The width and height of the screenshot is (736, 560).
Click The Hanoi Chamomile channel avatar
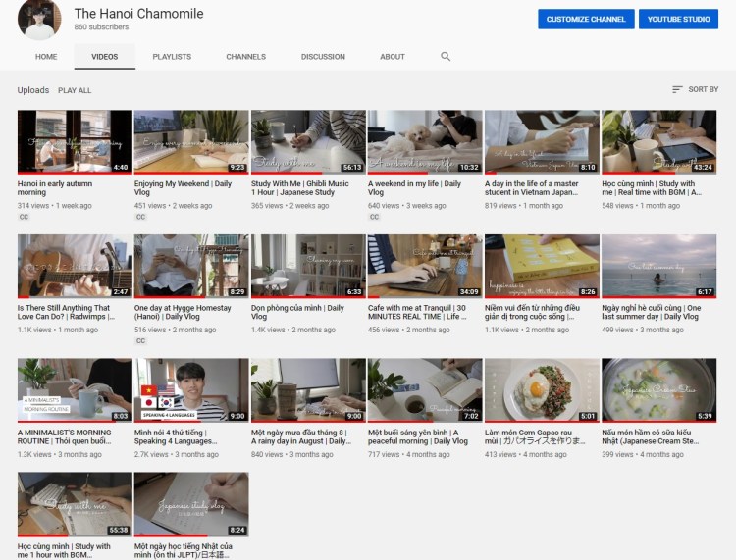coord(39,19)
